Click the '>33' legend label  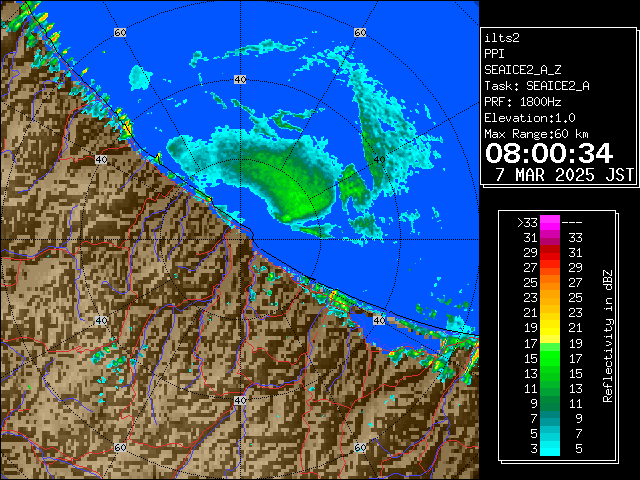527,223
